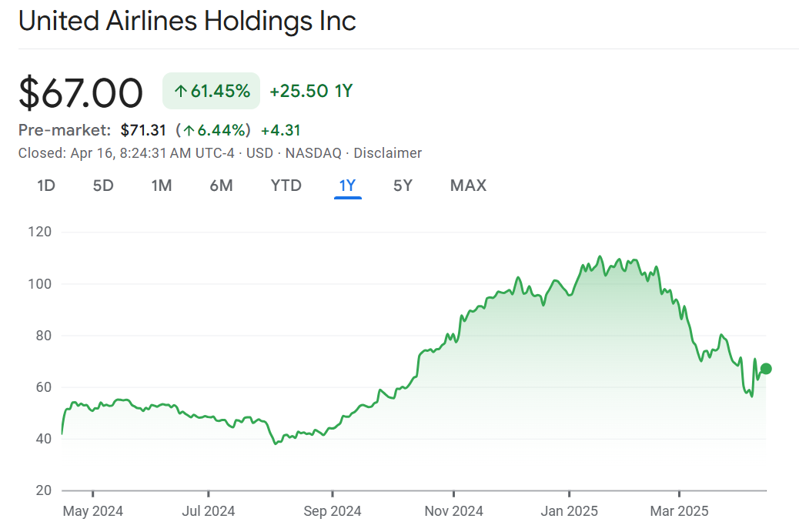
Task: Select the YTD chart tab
Action: pyautogui.click(x=286, y=186)
